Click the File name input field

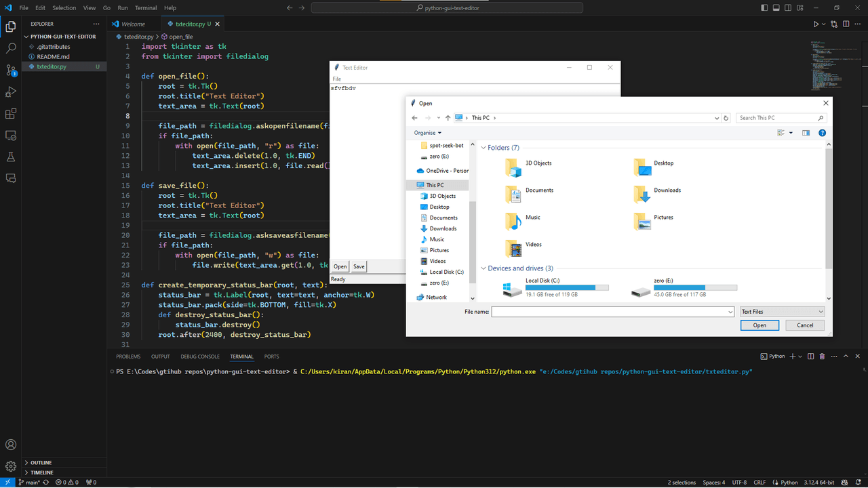612,312
